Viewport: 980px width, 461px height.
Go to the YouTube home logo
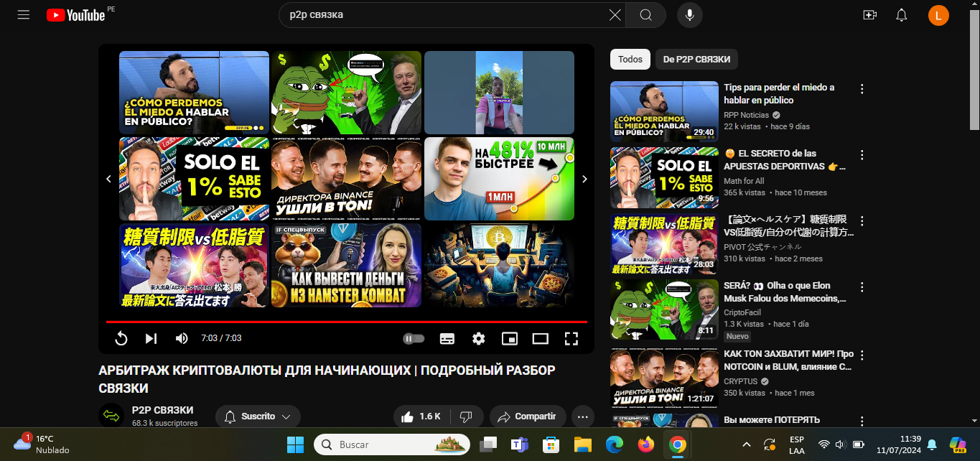point(77,15)
